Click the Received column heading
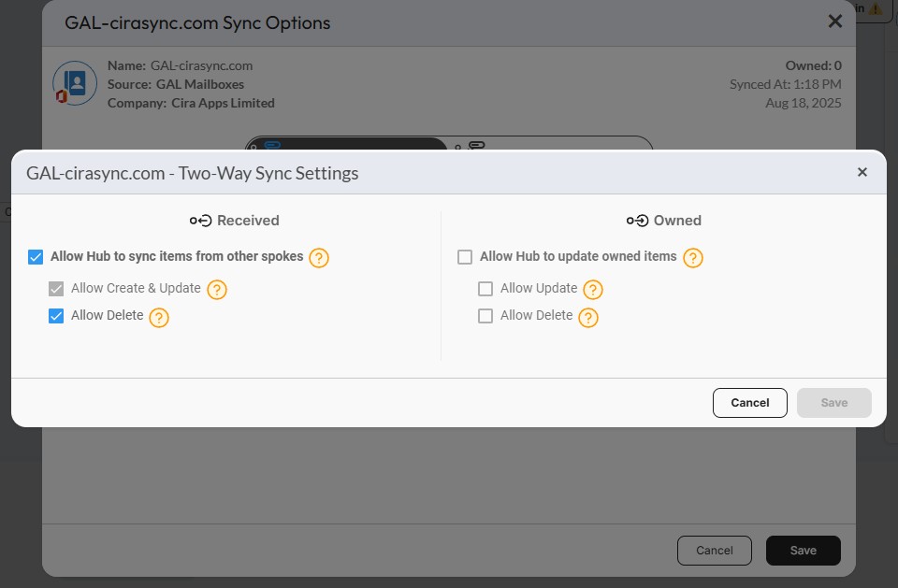This screenshot has width=898, height=588. coord(248,221)
